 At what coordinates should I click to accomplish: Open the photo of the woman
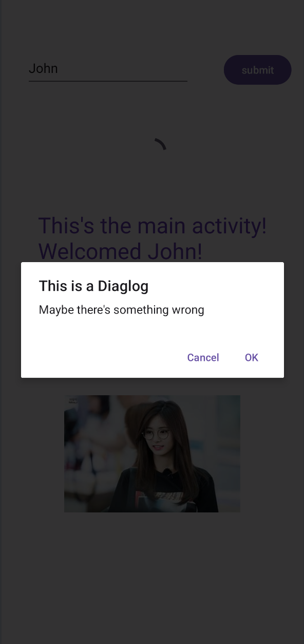point(152,454)
